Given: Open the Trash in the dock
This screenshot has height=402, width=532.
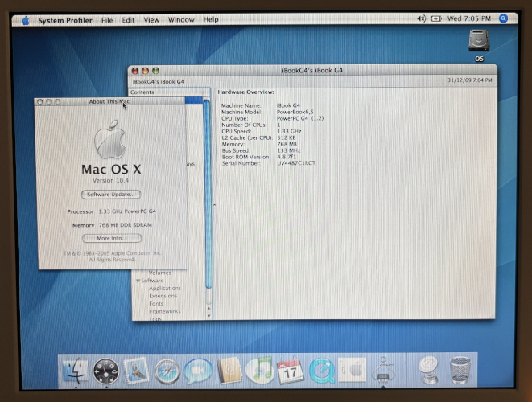Looking at the screenshot, I should (x=460, y=371).
